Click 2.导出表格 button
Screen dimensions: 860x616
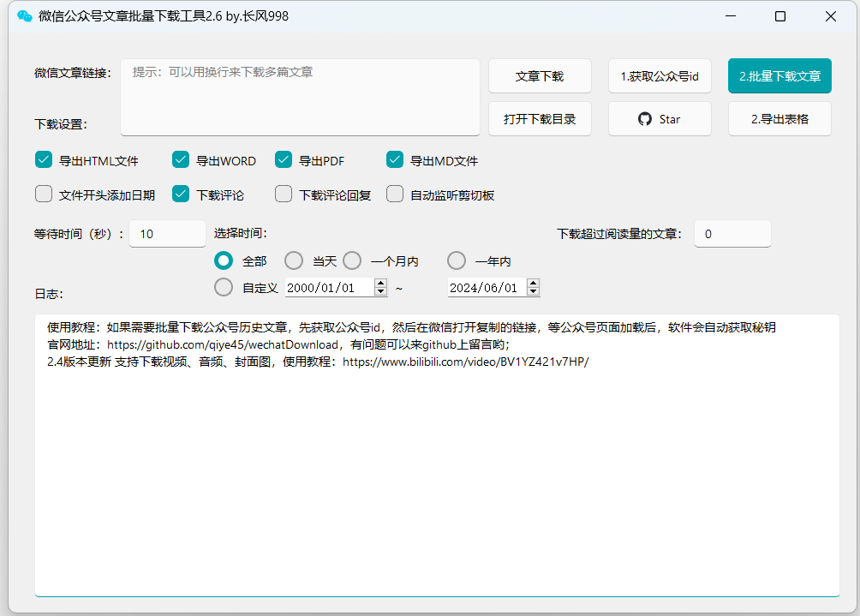click(780, 119)
